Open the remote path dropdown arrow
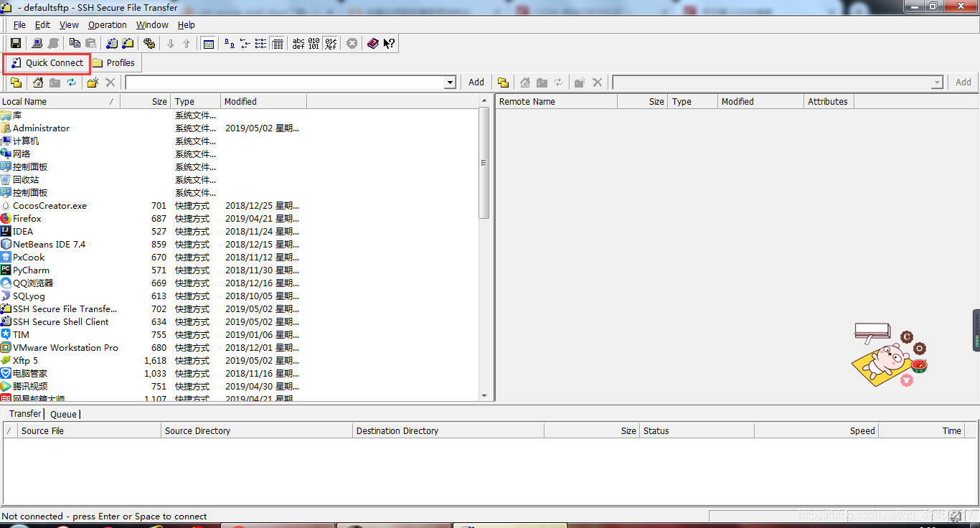The width and height of the screenshot is (980, 528). tap(936, 82)
